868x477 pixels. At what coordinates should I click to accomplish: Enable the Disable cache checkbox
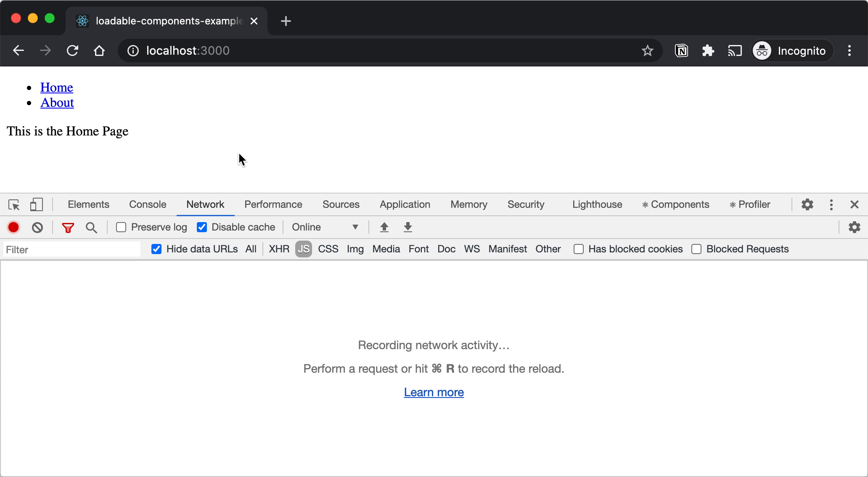[201, 227]
